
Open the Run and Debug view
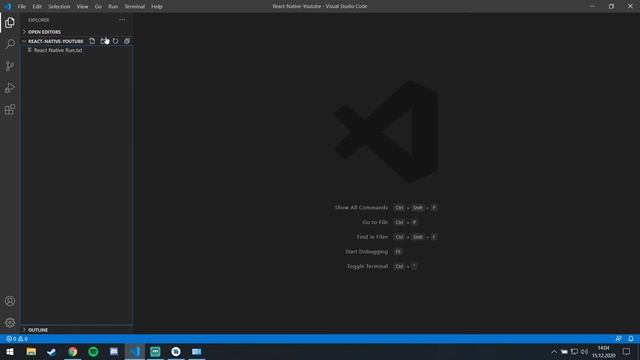point(10,88)
